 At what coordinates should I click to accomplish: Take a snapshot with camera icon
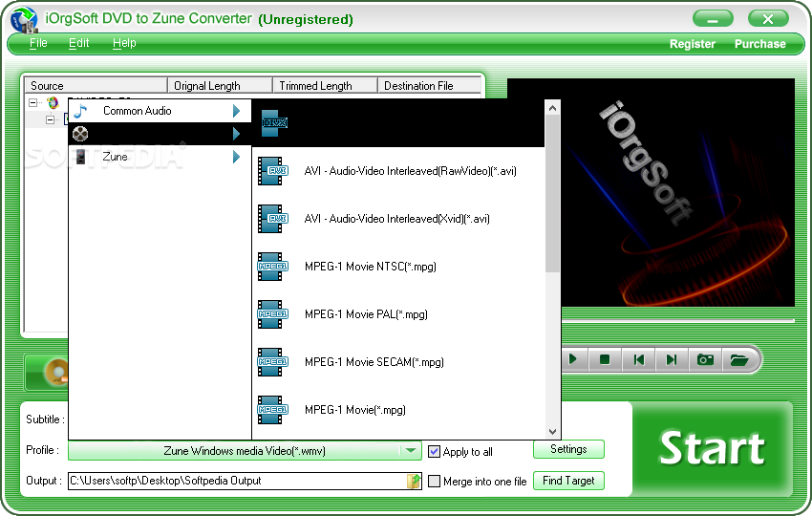705,359
